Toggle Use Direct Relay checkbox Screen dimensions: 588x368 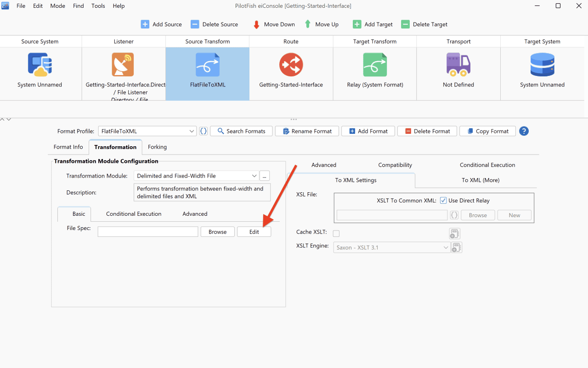pyautogui.click(x=443, y=201)
